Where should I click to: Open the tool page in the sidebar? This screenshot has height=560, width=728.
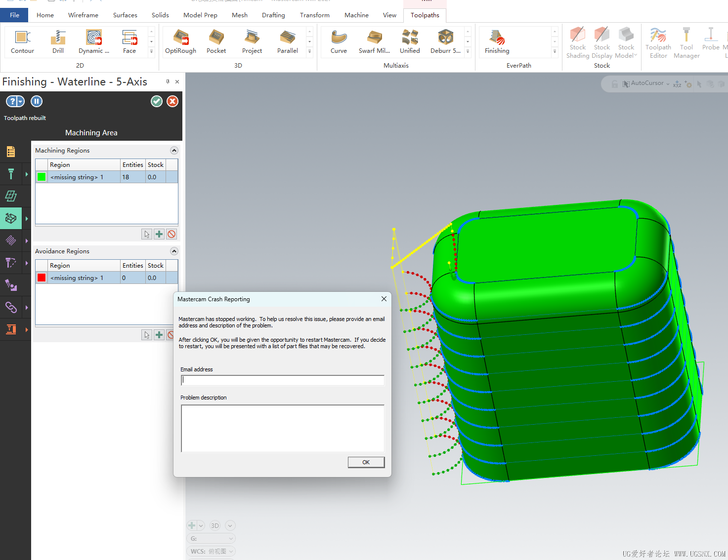click(11, 174)
